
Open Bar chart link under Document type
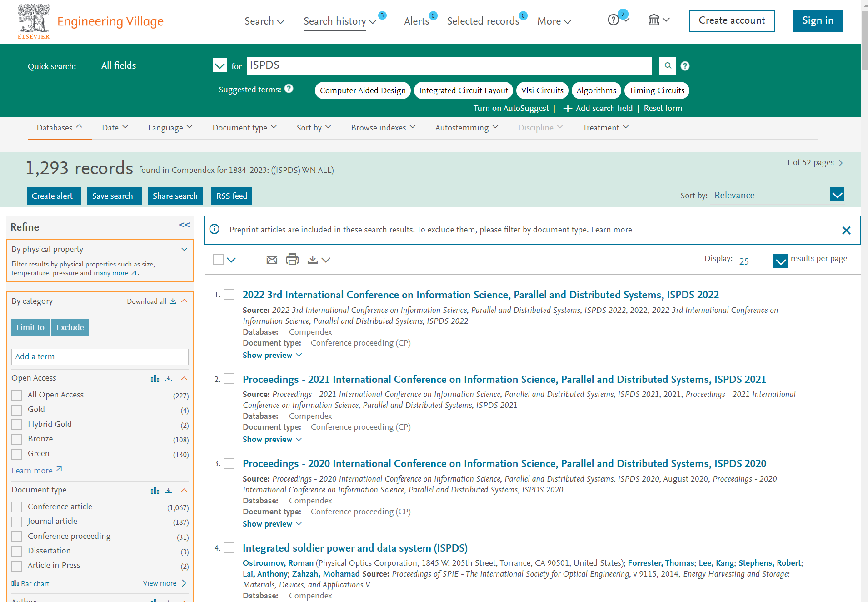[30, 583]
